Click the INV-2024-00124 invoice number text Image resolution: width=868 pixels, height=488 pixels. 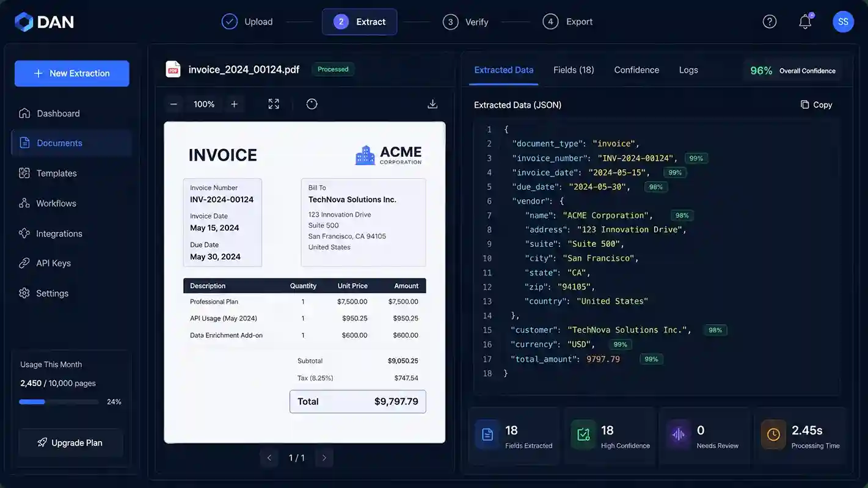coord(222,200)
